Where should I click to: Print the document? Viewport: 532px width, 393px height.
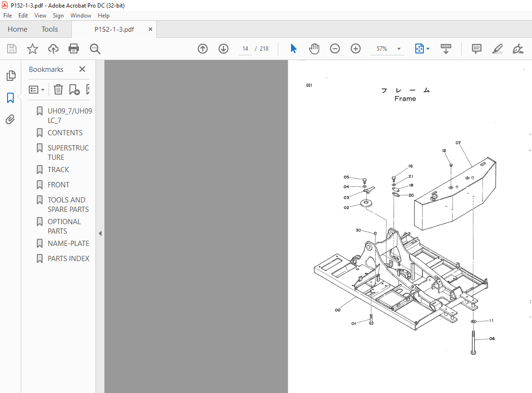[x=74, y=48]
